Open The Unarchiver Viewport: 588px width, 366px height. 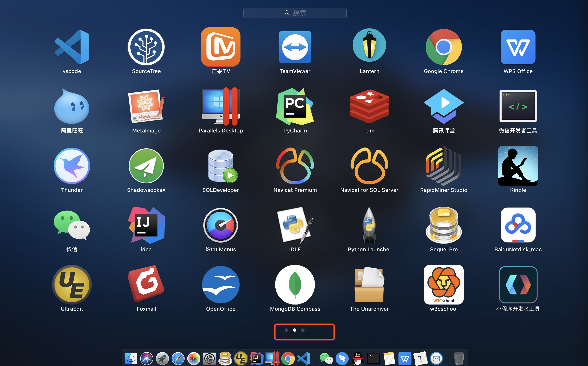point(369,285)
